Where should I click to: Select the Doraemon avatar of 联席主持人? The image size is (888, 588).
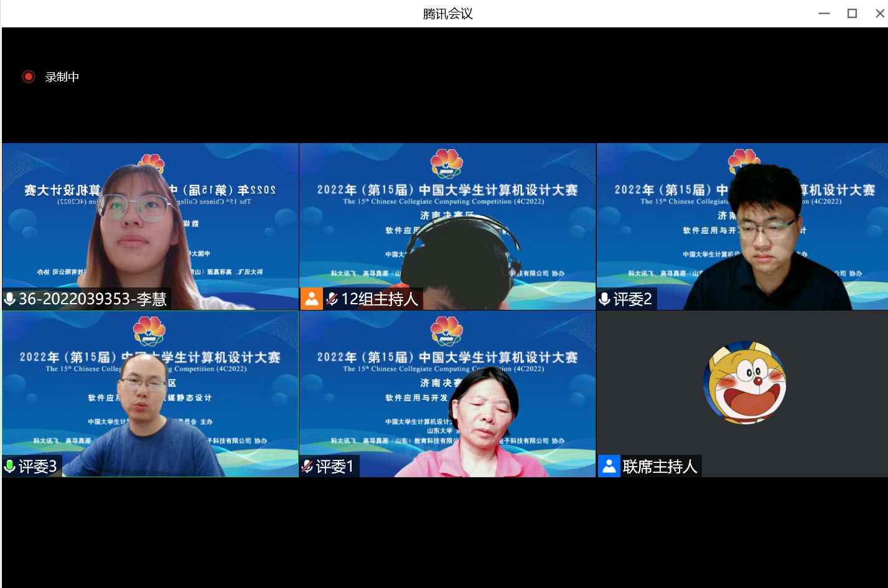744,383
